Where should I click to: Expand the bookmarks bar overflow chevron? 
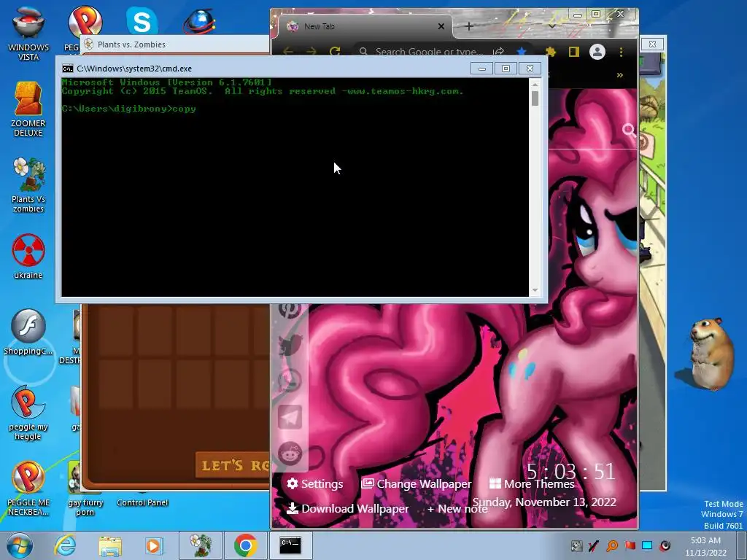click(x=620, y=75)
